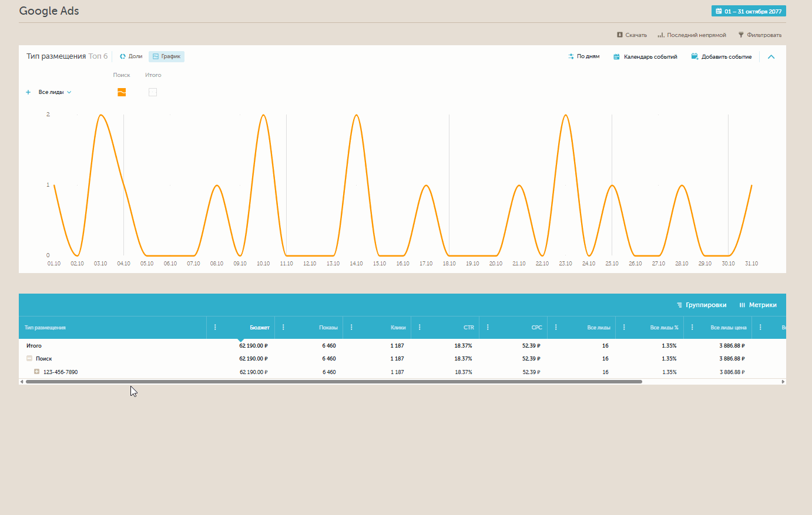The image size is (812, 515).
Task: Toggle the Итого series checkbox
Action: tap(153, 92)
